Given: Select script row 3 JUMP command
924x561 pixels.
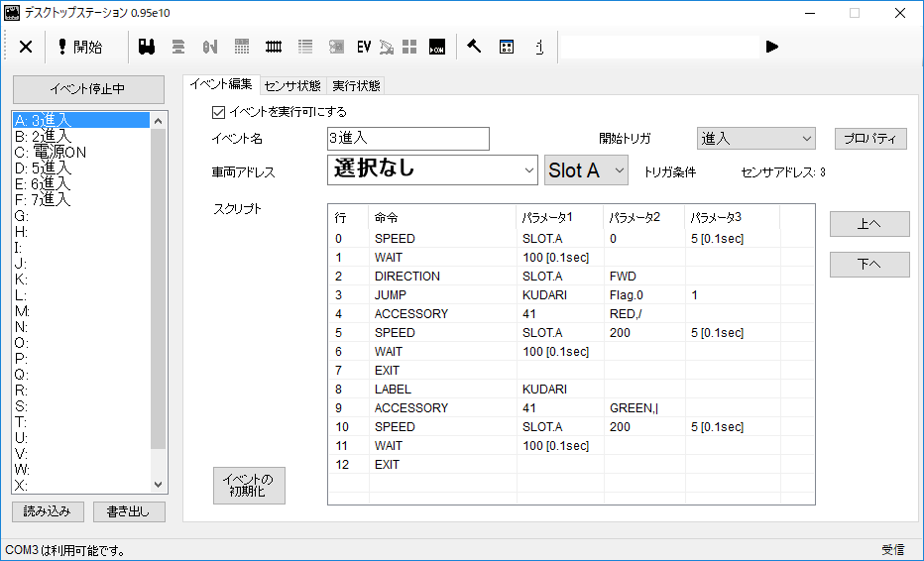Looking at the screenshot, I should pyautogui.click(x=572, y=295).
